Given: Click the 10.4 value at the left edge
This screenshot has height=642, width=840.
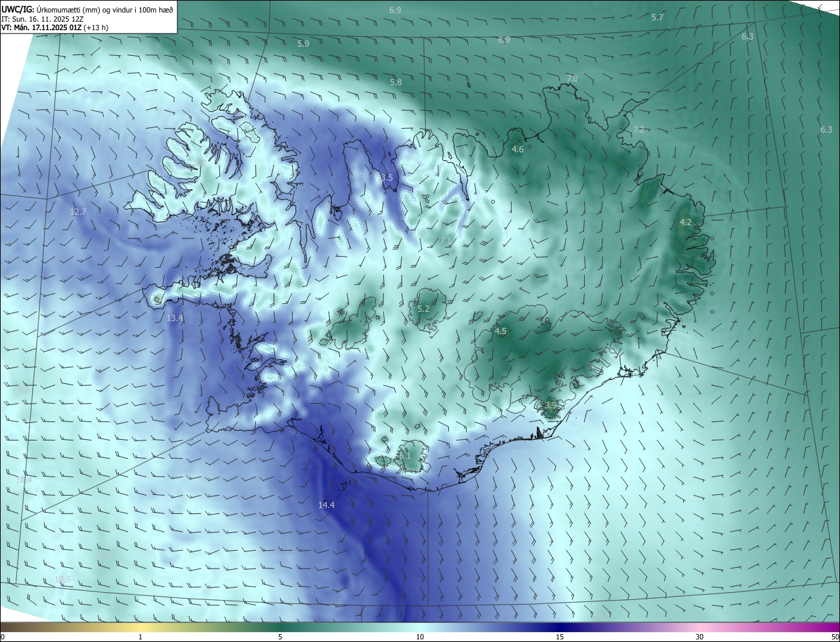Looking at the screenshot, I should [x=24, y=481].
